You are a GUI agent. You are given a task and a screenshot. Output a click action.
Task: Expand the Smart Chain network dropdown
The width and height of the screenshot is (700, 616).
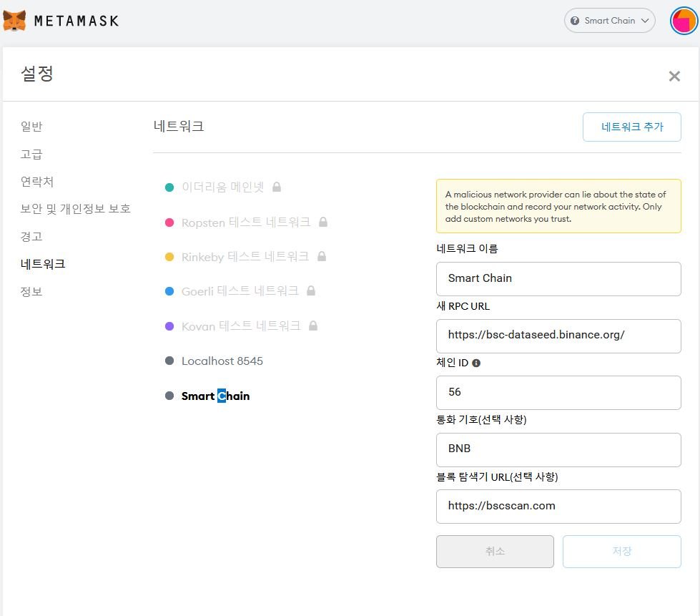(609, 21)
